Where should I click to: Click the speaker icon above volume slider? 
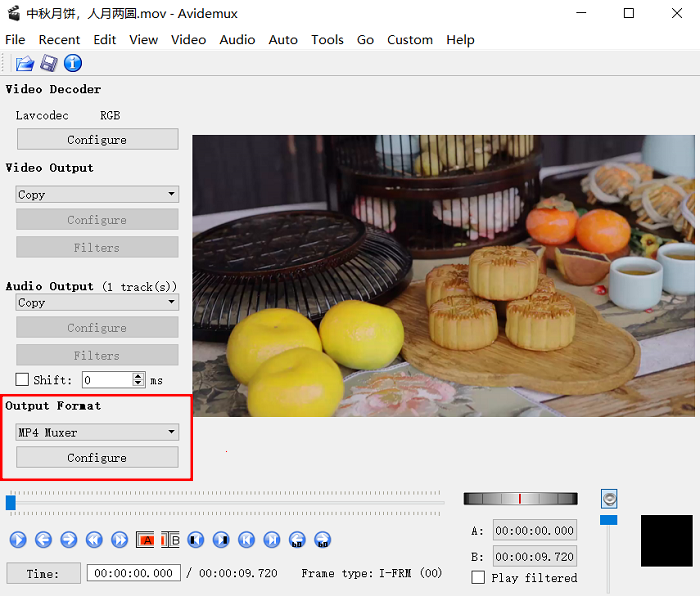(x=609, y=499)
